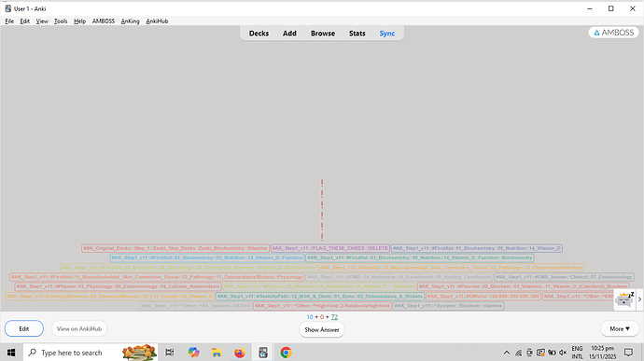The image size is (644, 361).
Task: Click View on AnkiHub
Action: [x=78, y=328]
